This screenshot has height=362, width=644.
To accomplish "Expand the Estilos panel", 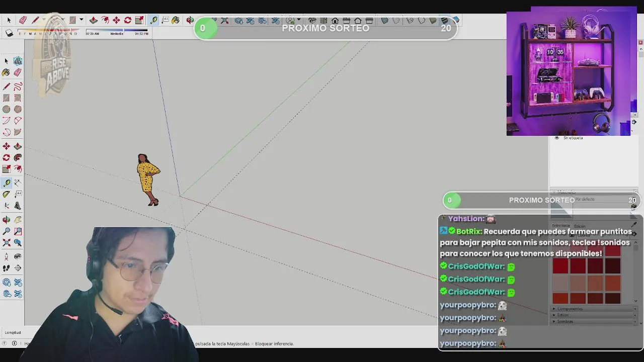I will point(562,315).
